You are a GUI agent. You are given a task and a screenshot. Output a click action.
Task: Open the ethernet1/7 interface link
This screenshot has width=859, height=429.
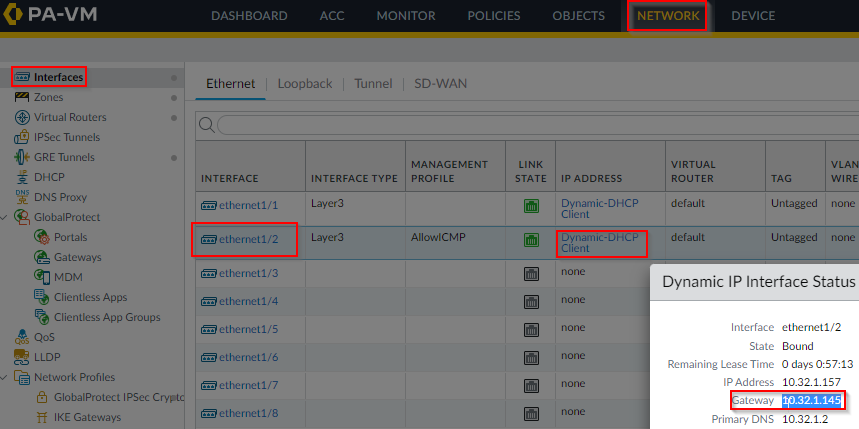click(249, 385)
